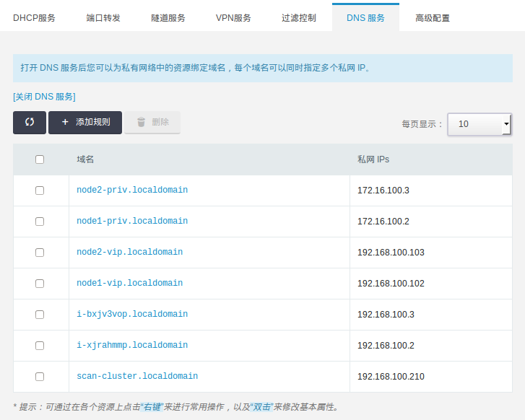Click the 关闭 DNS 服务 link
The image size is (525, 420).
(44, 97)
